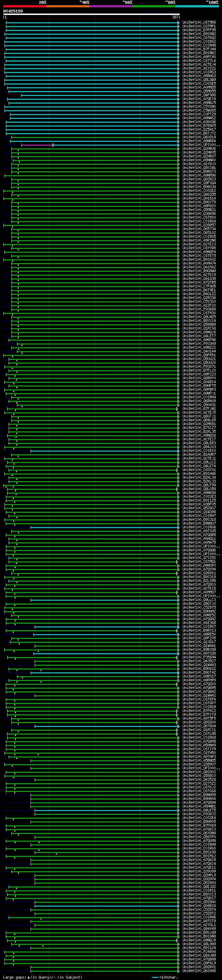Select hit UniRef100_A3BF05
Screen dimensions: 222x980
pos(199,504)
